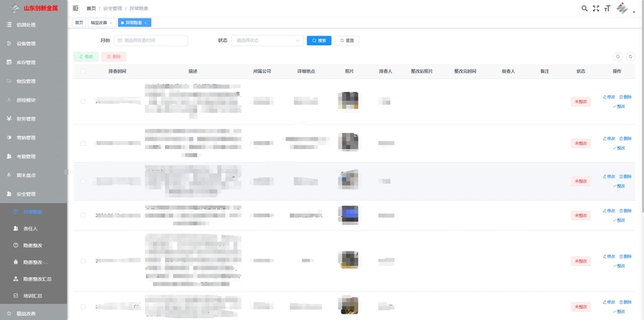Click the blue 搜索 search button
The image size is (644, 320).
319,40
